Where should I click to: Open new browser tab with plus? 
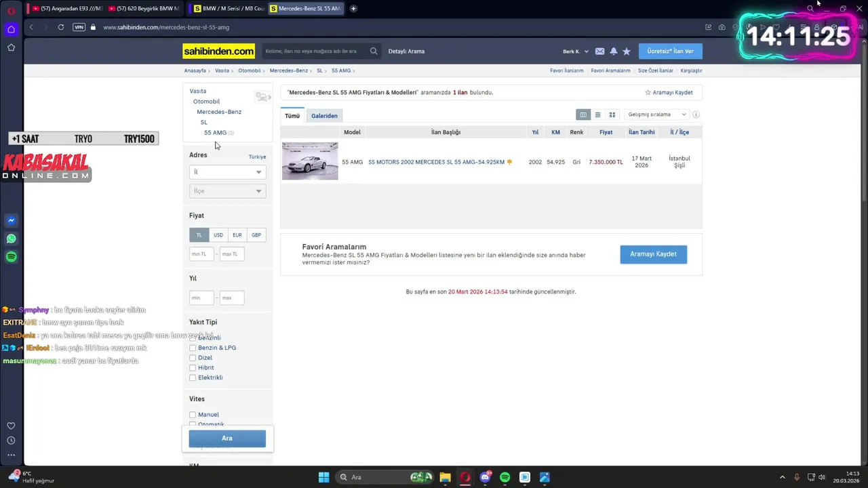pos(353,9)
